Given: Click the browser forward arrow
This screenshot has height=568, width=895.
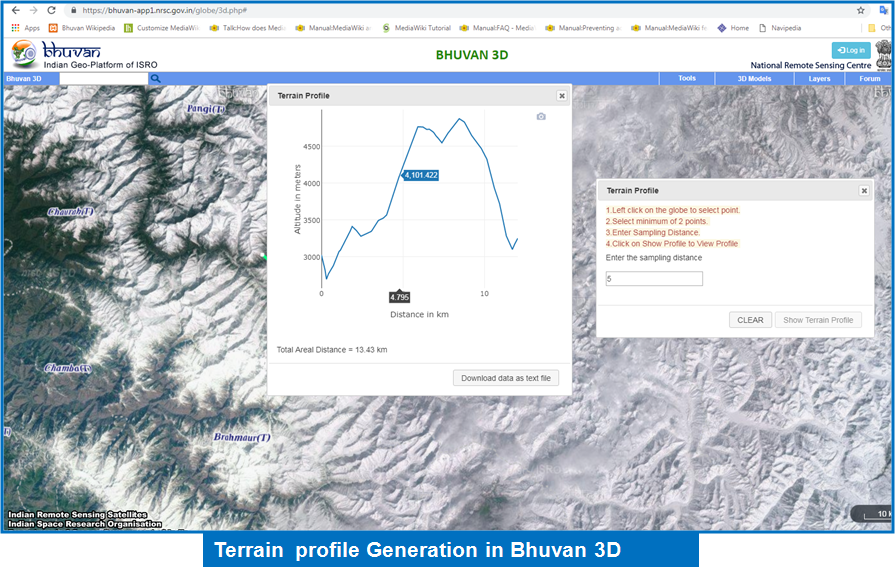Looking at the screenshot, I should click(33, 10).
